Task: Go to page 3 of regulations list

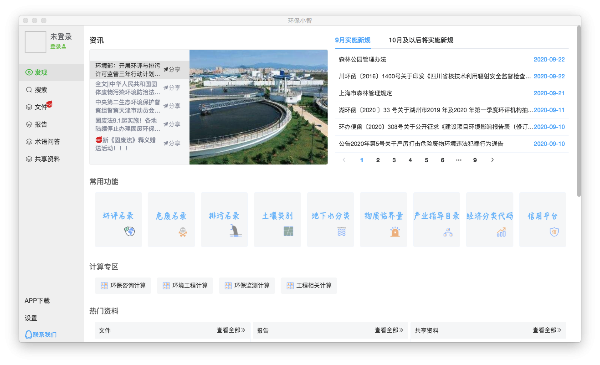Action: pos(394,160)
